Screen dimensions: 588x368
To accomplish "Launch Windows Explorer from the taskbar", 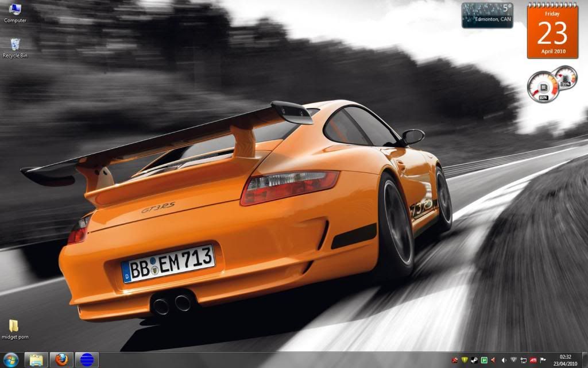I will tap(36, 360).
